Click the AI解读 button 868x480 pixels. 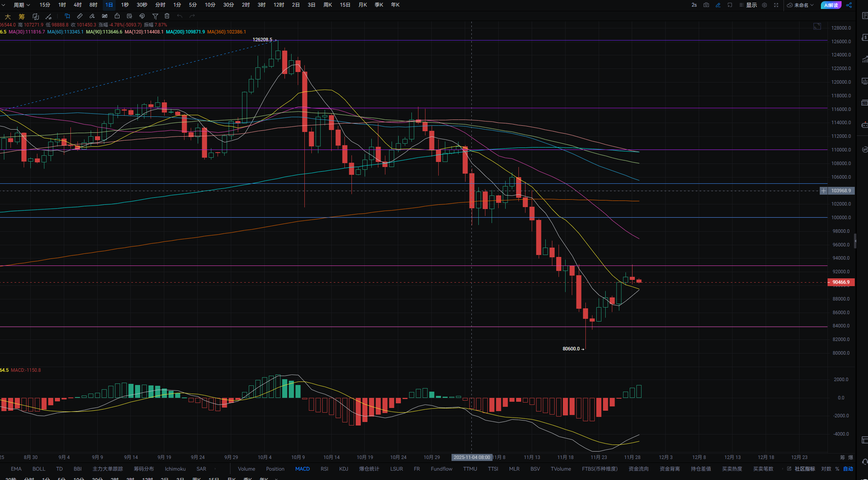[x=831, y=5]
